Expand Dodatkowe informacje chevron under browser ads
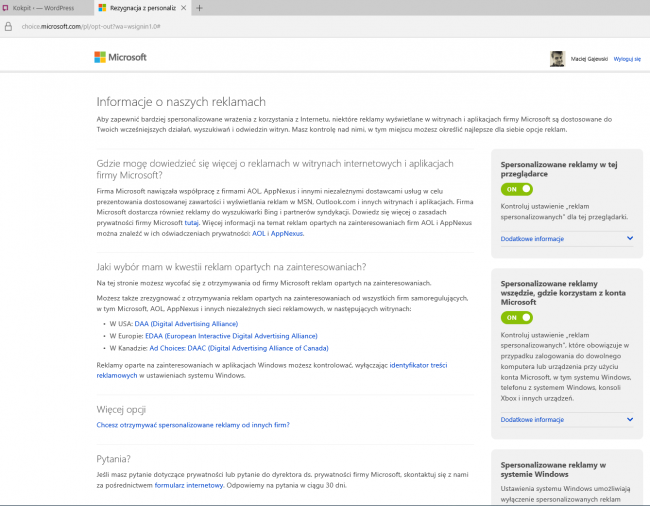The height and width of the screenshot is (506, 650). [630, 238]
